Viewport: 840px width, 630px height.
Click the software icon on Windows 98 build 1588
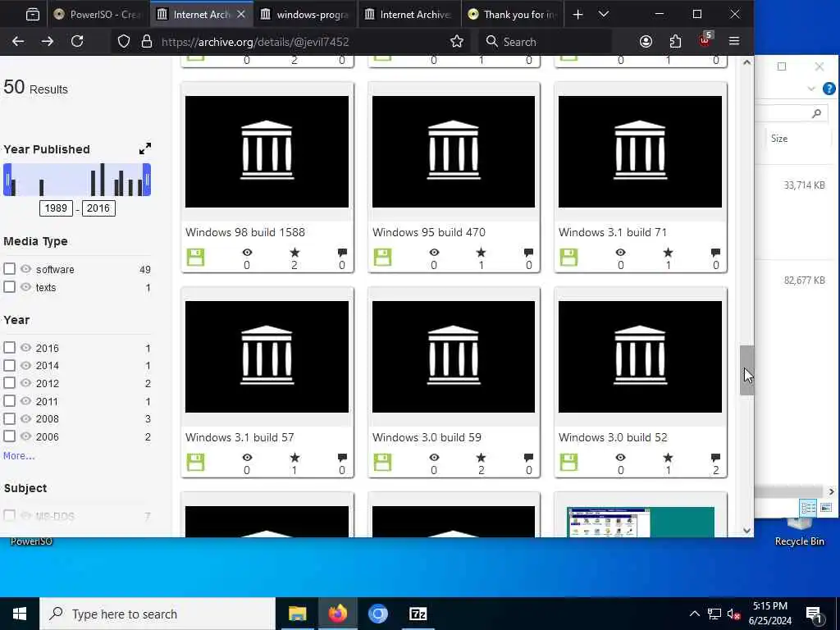coord(195,257)
